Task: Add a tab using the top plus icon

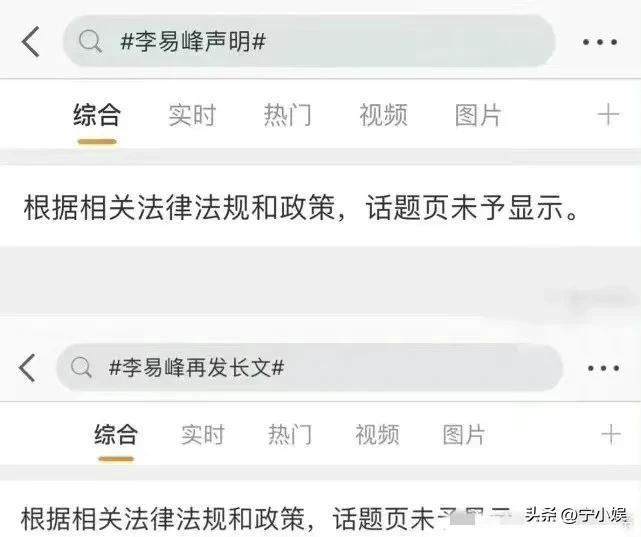Action: point(608,114)
